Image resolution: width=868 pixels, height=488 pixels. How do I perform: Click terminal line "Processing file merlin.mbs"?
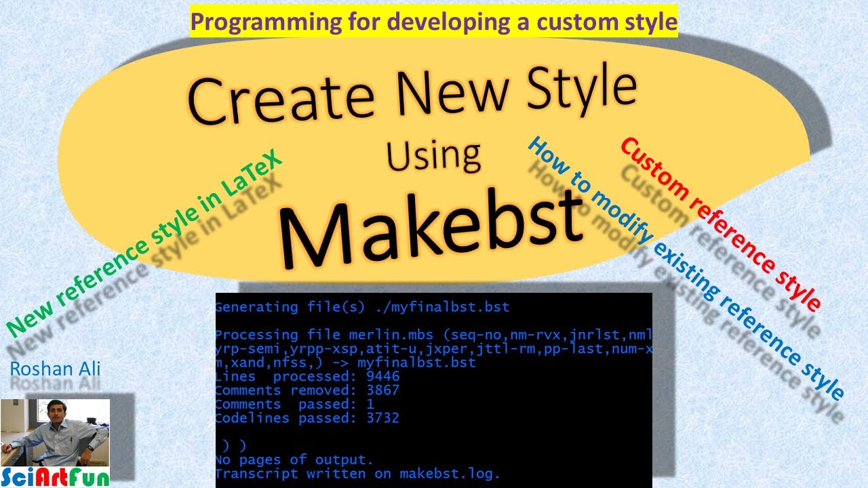click(x=433, y=335)
